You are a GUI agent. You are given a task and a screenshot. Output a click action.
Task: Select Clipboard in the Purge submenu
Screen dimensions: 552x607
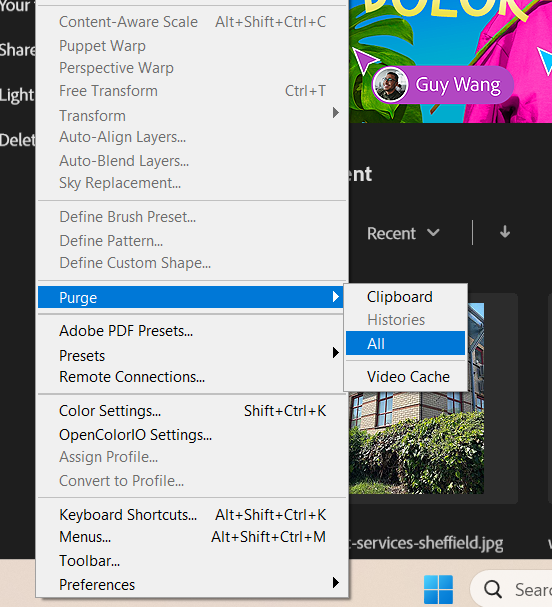click(405, 297)
